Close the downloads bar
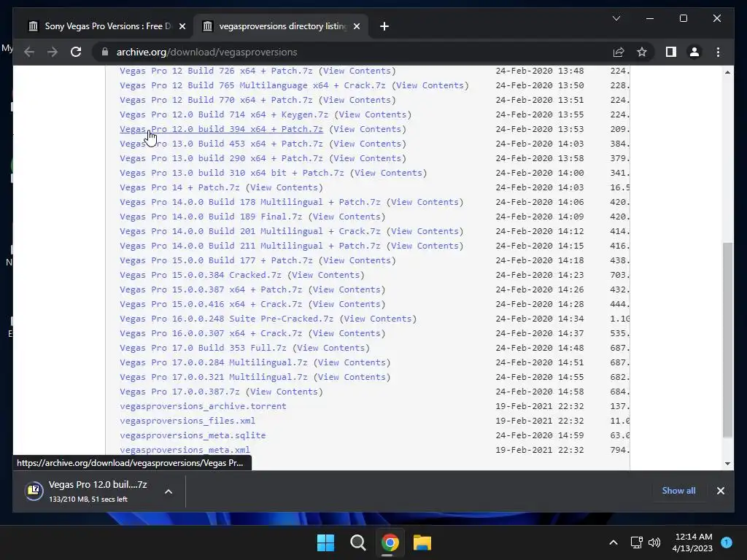 click(x=720, y=491)
